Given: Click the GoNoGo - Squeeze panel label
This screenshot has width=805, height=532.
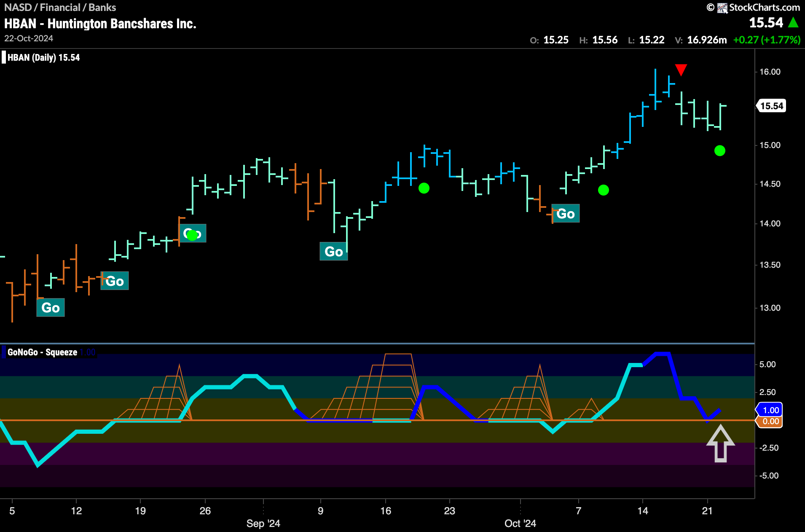Looking at the screenshot, I should tap(42, 352).
